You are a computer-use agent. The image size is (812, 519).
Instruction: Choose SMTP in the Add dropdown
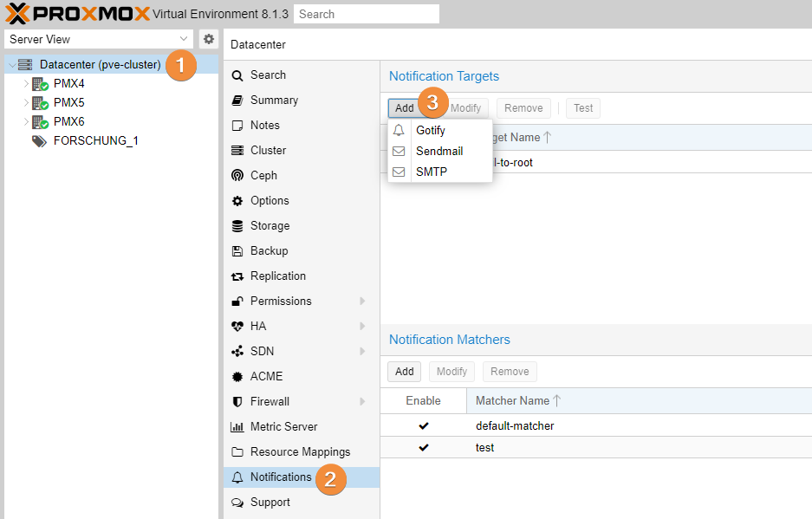(431, 172)
